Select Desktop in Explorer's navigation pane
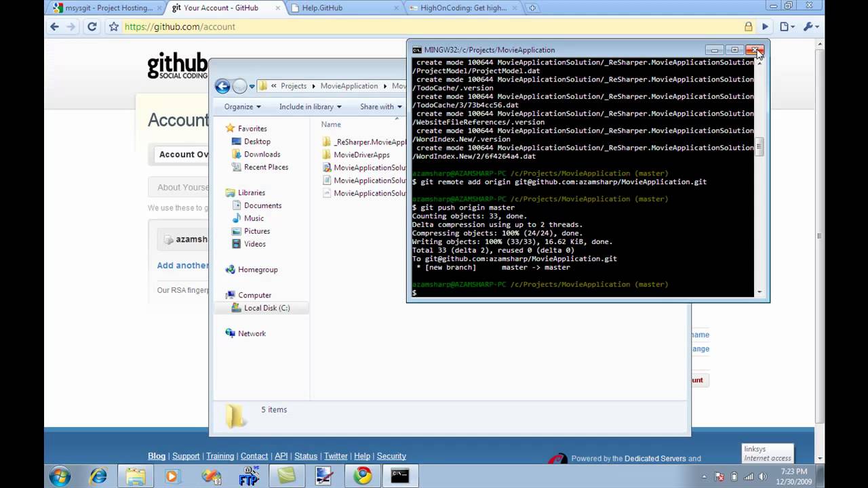 point(257,142)
